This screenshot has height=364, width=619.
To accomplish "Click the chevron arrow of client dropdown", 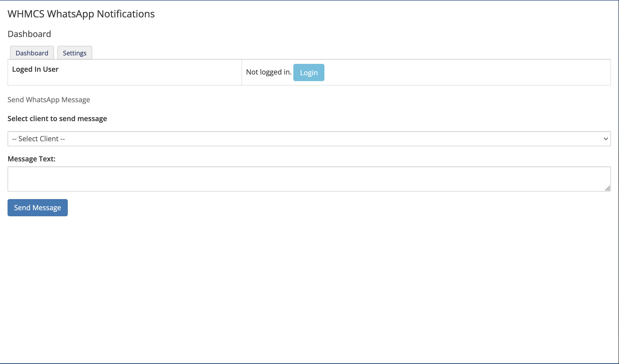I will pyautogui.click(x=606, y=139).
